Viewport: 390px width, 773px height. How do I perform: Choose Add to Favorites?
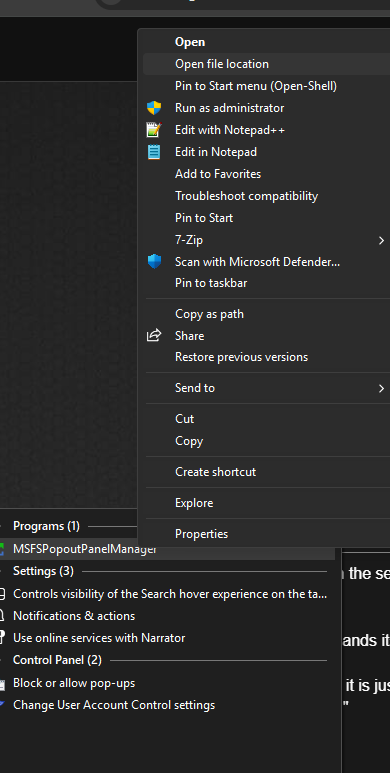pos(218,174)
